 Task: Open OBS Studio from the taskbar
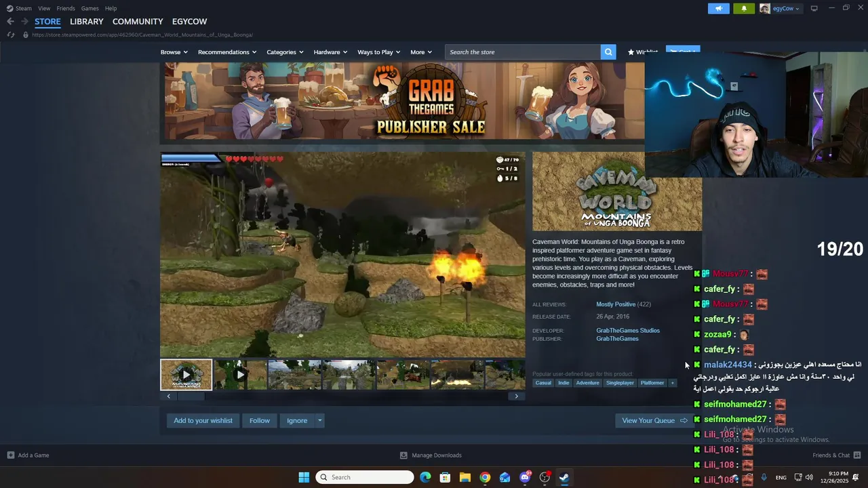545,477
